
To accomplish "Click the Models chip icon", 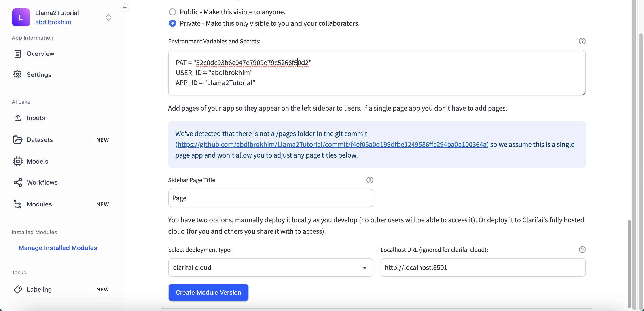I will click(x=18, y=161).
